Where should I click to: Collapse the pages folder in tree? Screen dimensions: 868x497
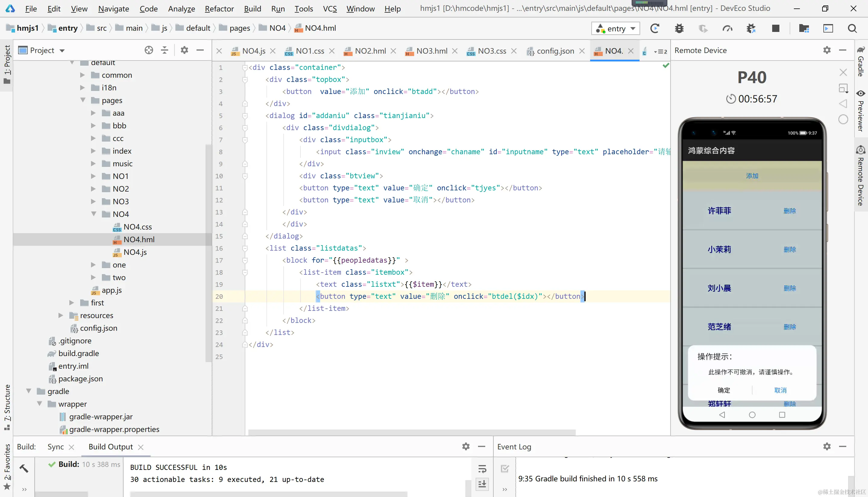click(x=83, y=100)
